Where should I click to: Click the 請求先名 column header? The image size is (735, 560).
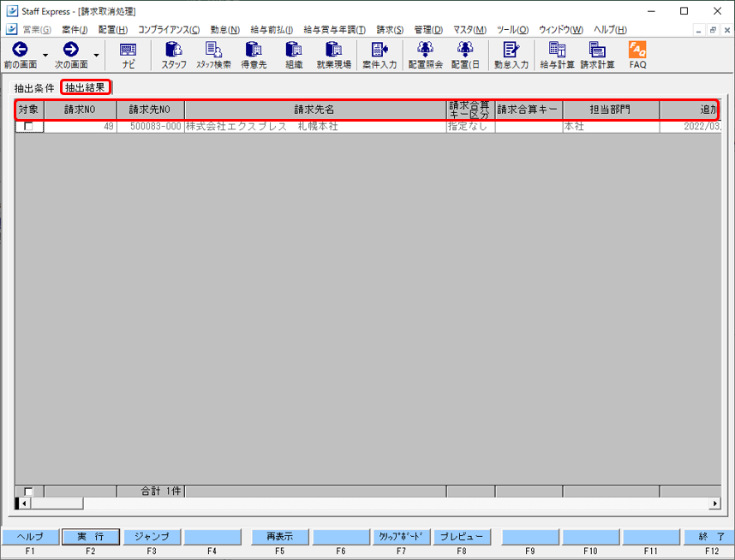[315, 110]
